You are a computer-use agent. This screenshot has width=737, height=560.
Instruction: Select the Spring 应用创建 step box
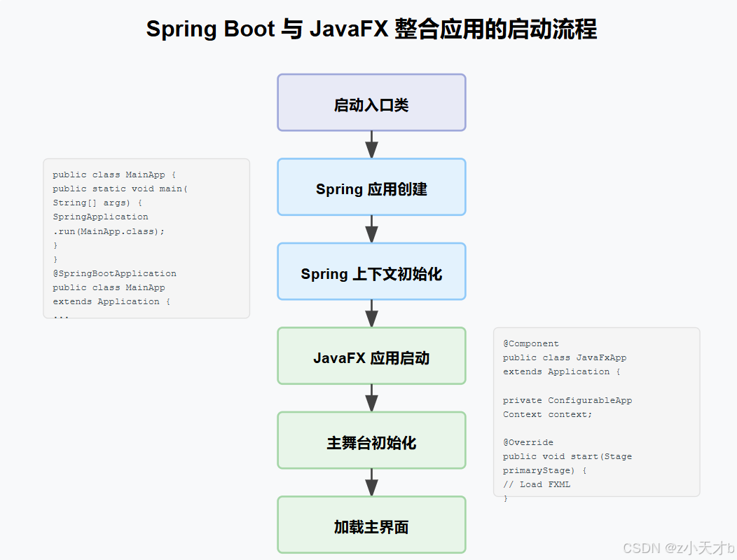[371, 187]
